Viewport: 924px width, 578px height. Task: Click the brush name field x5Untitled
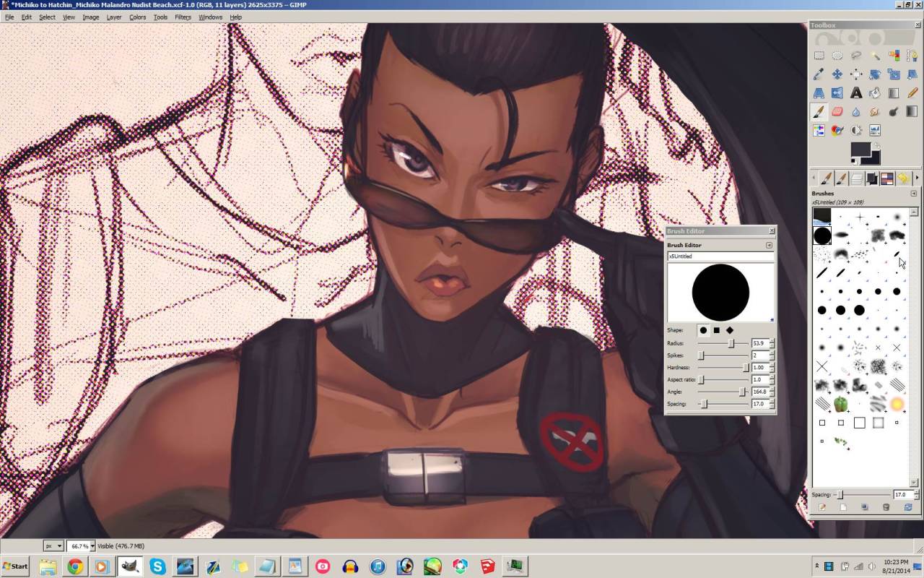(x=720, y=256)
